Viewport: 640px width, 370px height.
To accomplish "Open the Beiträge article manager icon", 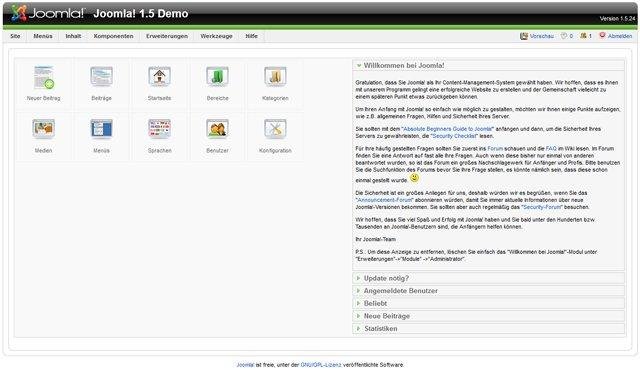I will [x=101, y=84].
